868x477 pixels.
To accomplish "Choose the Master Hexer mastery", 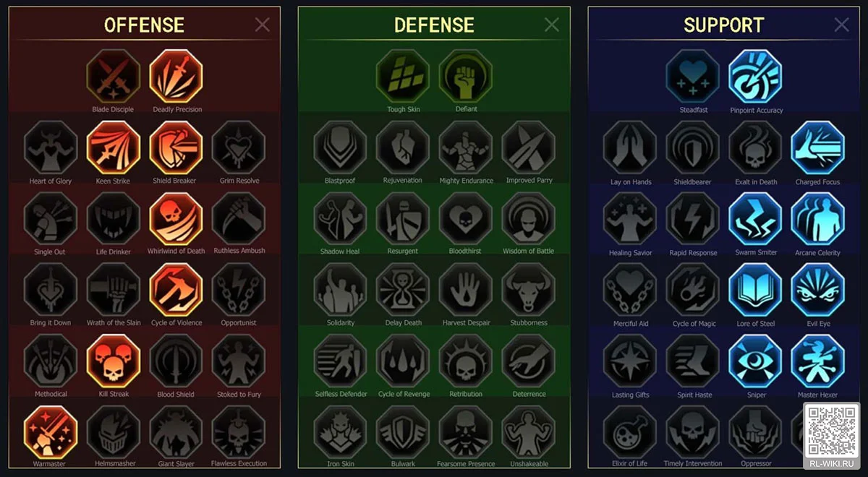I will (818, 361).
